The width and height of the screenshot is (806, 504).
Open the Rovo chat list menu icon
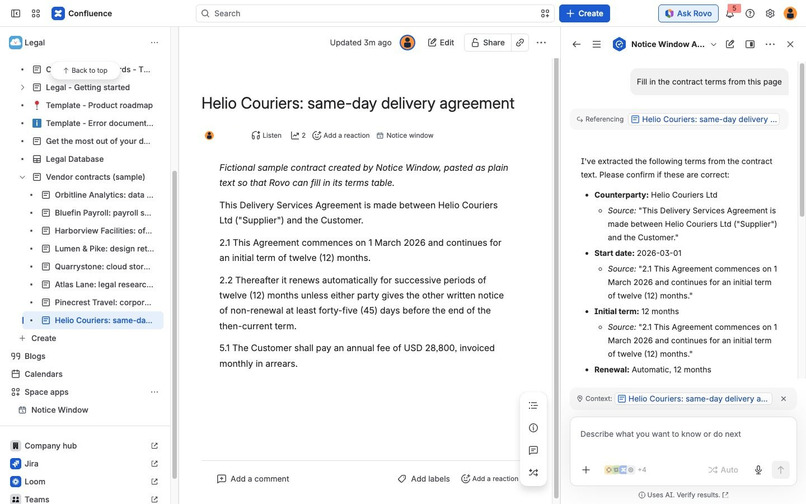[x=596, y=44]
